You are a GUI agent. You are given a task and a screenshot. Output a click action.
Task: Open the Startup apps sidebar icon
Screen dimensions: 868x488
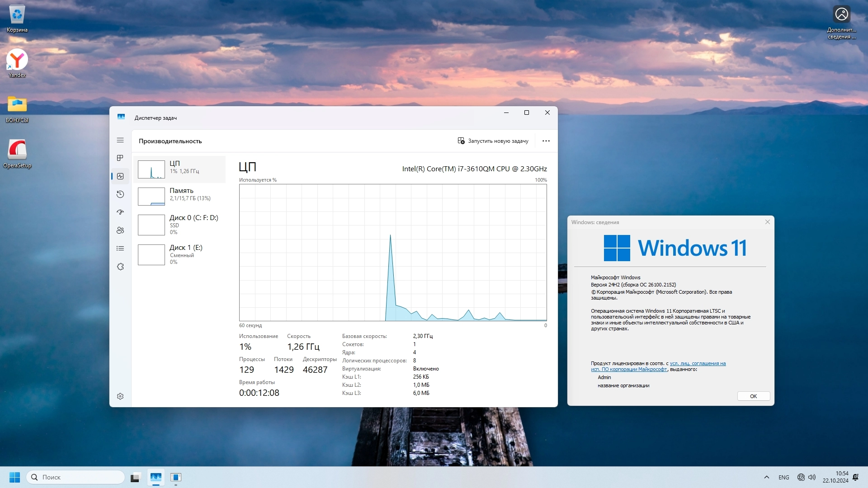[120, 212]
